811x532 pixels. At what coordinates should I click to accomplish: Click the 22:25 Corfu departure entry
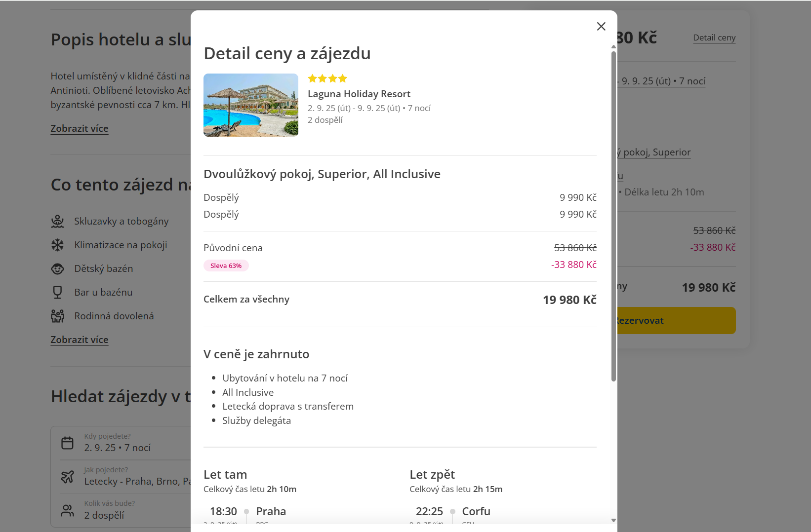tap(453, 511)
